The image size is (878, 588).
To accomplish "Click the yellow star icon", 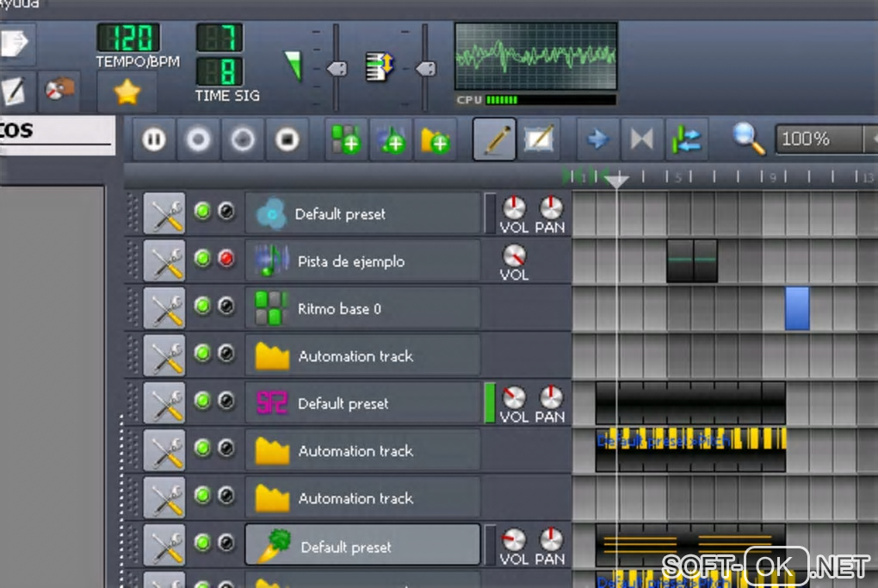I will coord(127,92).
